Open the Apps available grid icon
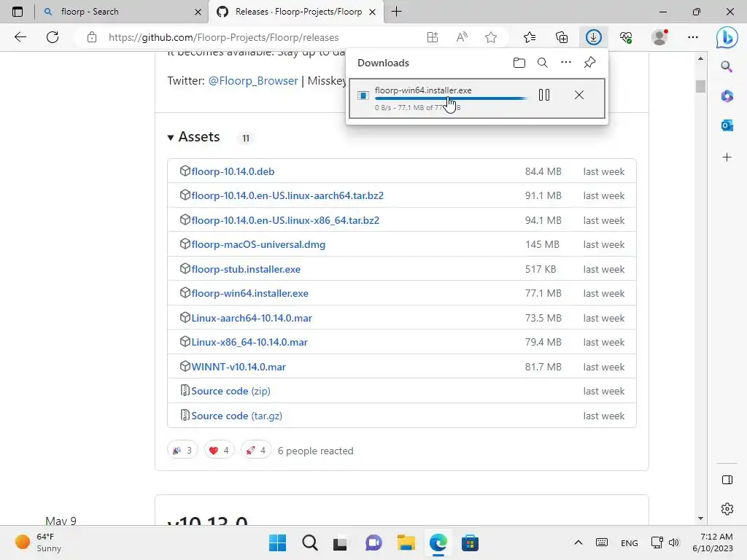Screen dimensions: 747x560 click(432, 37)
